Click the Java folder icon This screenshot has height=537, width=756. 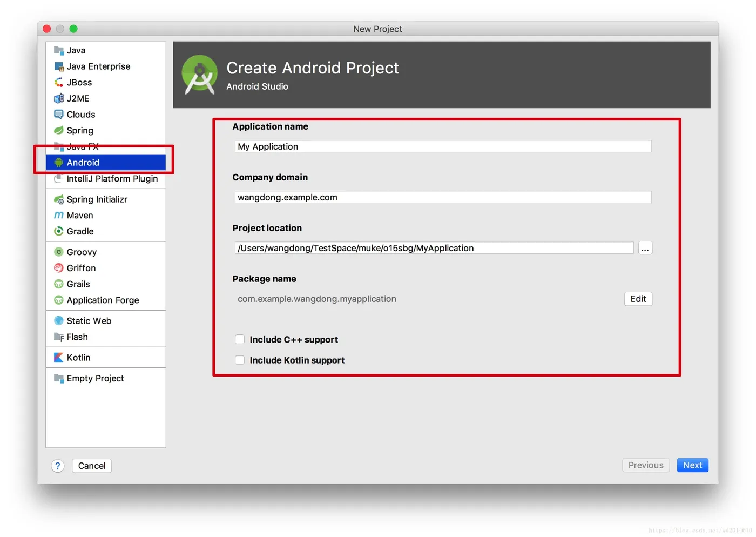tap(59, 50)
